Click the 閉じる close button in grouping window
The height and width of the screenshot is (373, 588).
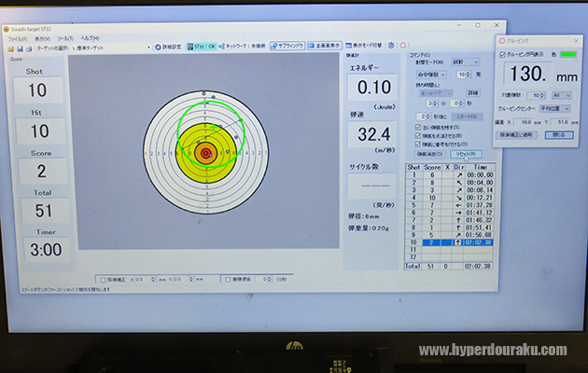click(559, 135)
